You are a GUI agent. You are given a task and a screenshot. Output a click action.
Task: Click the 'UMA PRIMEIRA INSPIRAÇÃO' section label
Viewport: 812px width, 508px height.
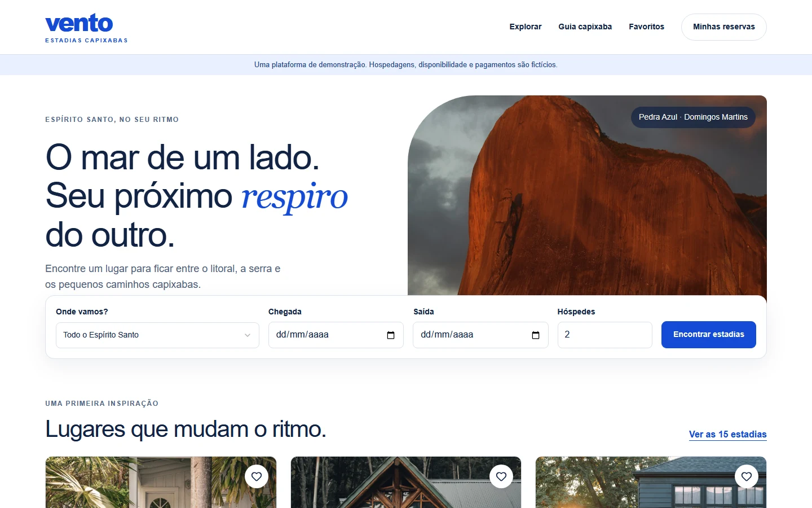102,404
